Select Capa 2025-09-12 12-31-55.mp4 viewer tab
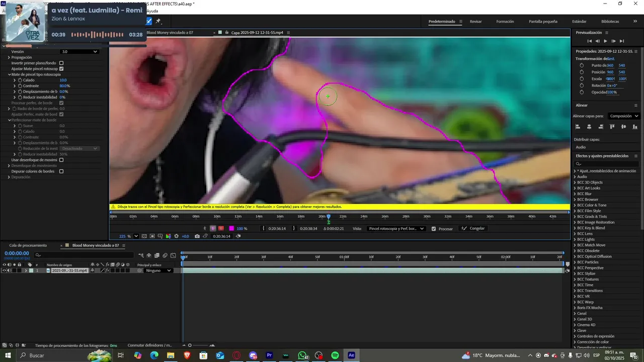Viewport: 644px width, 362px height. pyautogui.click(x=257, y=33)
